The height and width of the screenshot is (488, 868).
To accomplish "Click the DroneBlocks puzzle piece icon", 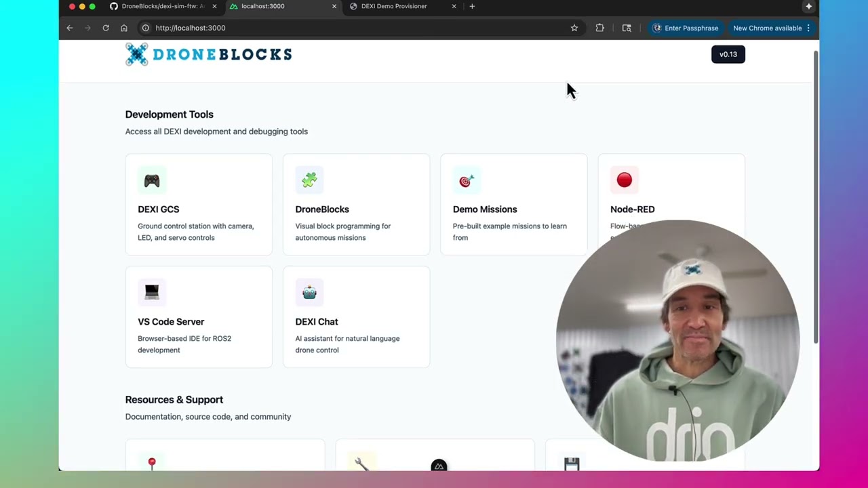I will pos(309,180).
